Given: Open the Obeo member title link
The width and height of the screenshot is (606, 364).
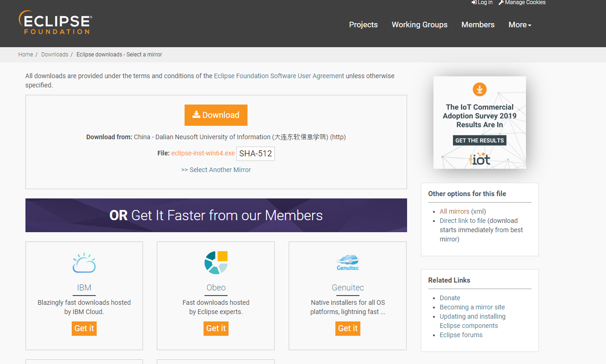Looking at the screenshot, I should (x=216, y=288).
